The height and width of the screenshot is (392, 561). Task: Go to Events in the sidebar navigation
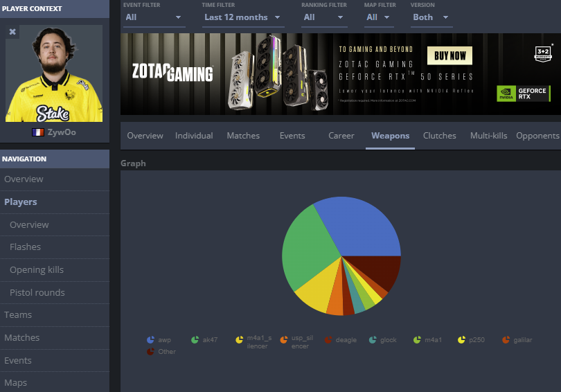(x=55, y=361)
